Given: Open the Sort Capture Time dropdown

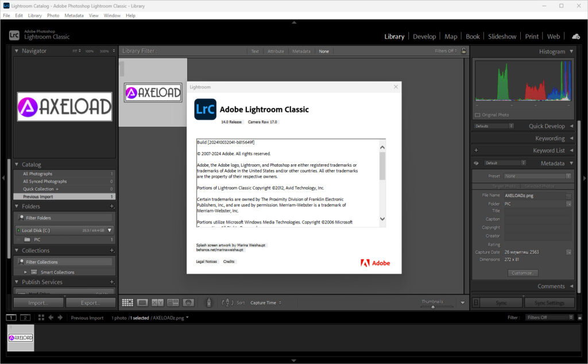Looking at the screenshot, I should (x=266, y=303).
